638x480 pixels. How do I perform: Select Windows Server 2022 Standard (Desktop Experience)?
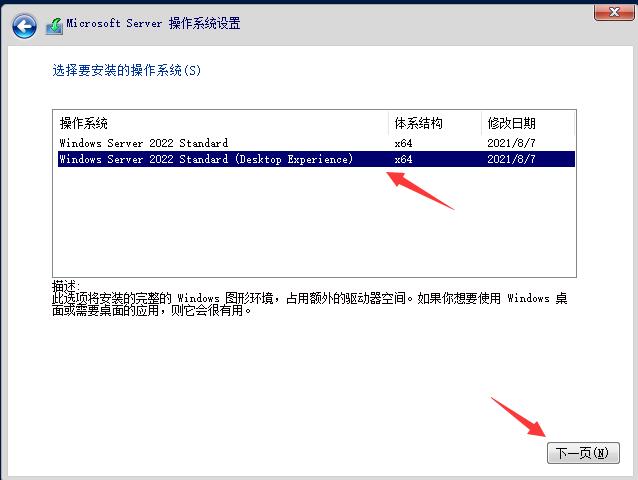tap(206, 159)
